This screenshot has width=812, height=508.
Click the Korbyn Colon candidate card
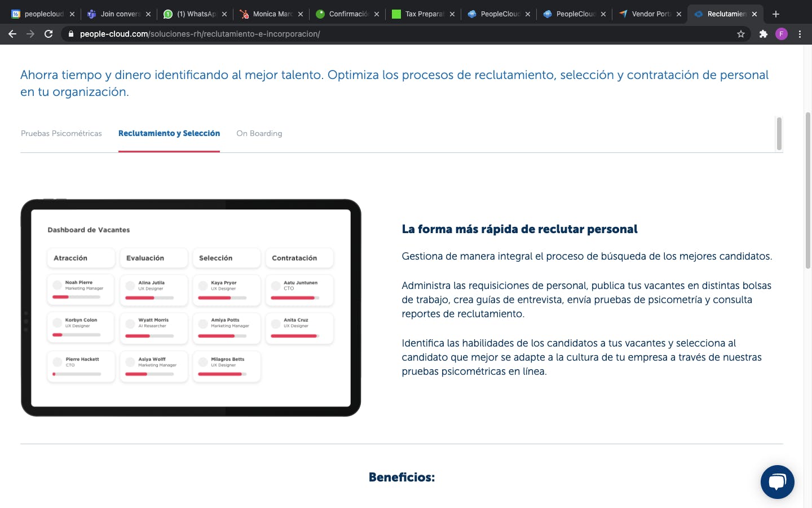coord(81,327)
